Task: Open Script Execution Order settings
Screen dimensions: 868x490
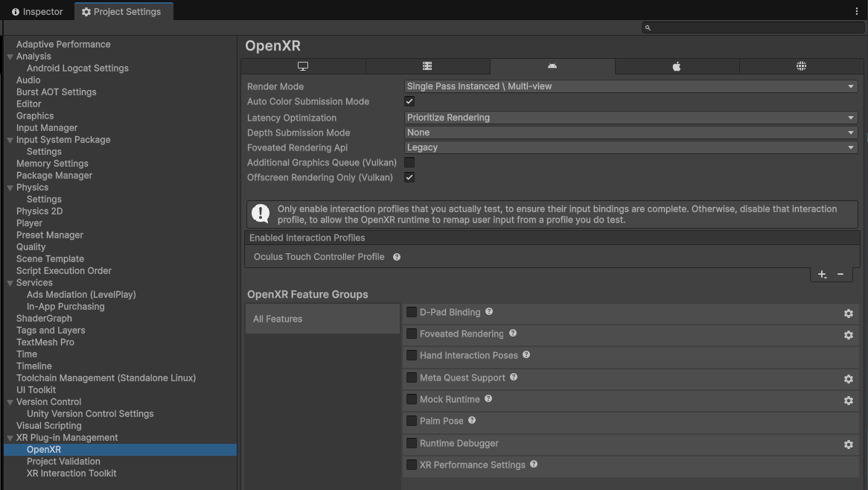Action: pyautogui.click(x=64, y=271)
